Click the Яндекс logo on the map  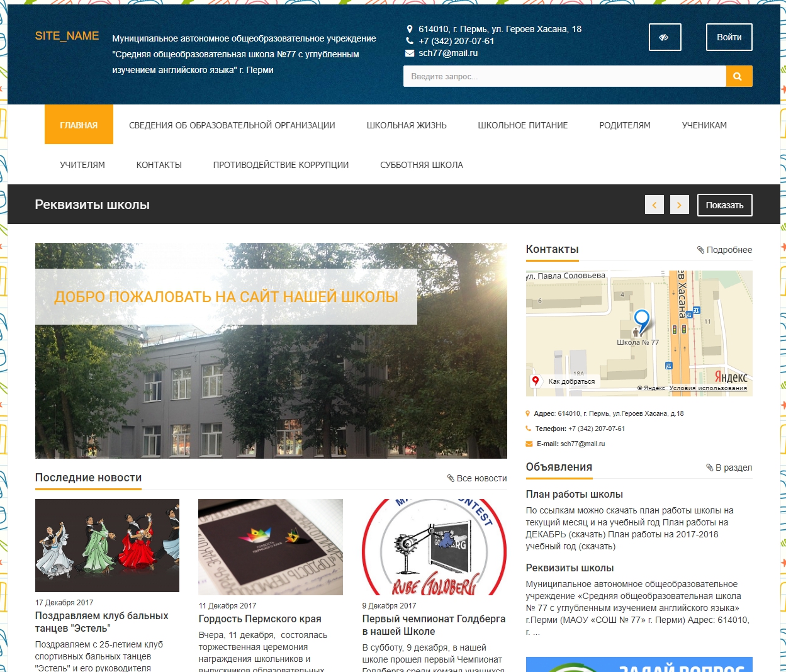[731, 377]
